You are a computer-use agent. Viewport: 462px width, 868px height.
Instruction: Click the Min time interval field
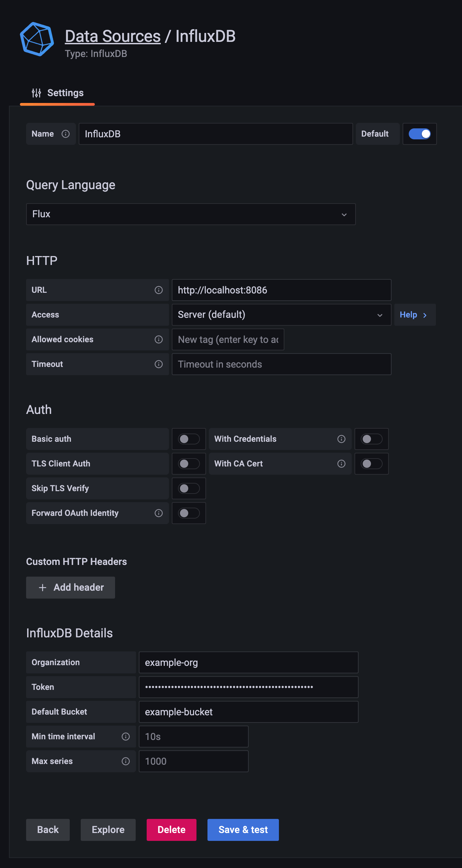pos(194,737)
